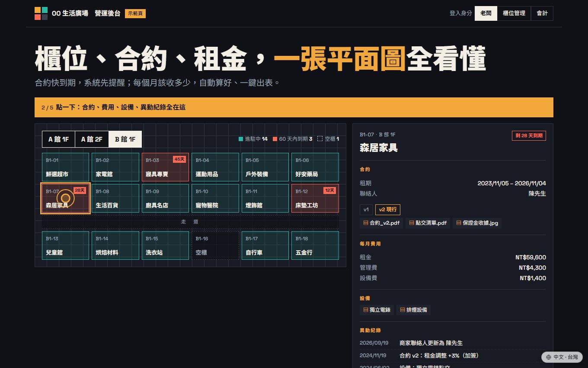Select vacant booth B1-16 空櫃

click(x=215, y=245)
